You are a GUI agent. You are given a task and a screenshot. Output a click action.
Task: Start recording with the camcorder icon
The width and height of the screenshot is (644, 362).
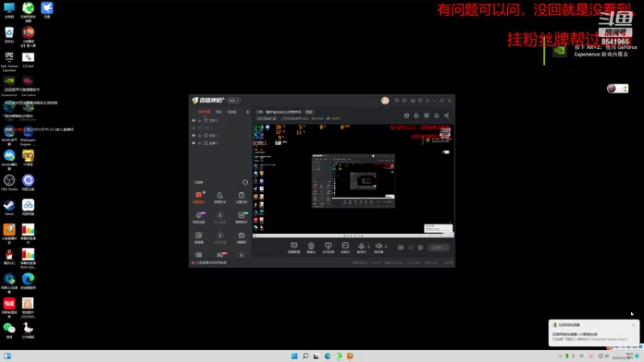pos(401,248)
